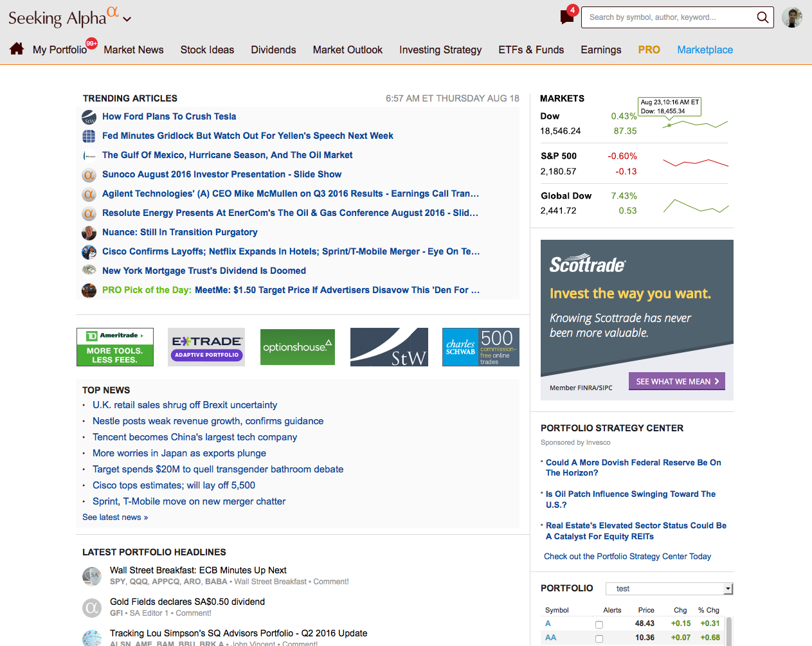Click Check out the Portfolio Strategy Center Today
The height and width of the screenshot is (646, 812).
point(627,557)
